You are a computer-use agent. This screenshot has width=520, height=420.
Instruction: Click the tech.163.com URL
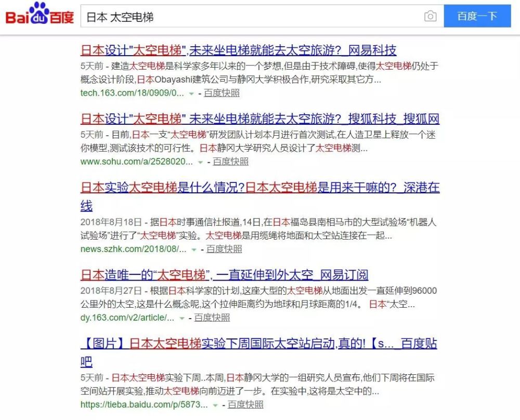[132, 93]
